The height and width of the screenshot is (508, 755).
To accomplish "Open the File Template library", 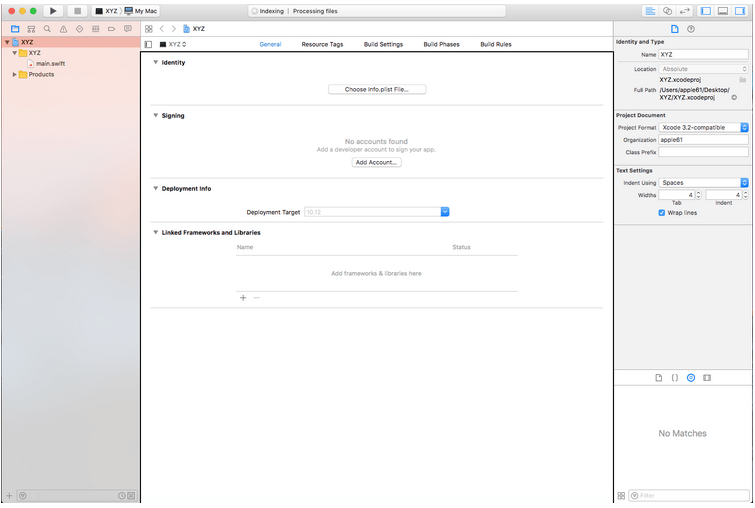I will (659, 378).
